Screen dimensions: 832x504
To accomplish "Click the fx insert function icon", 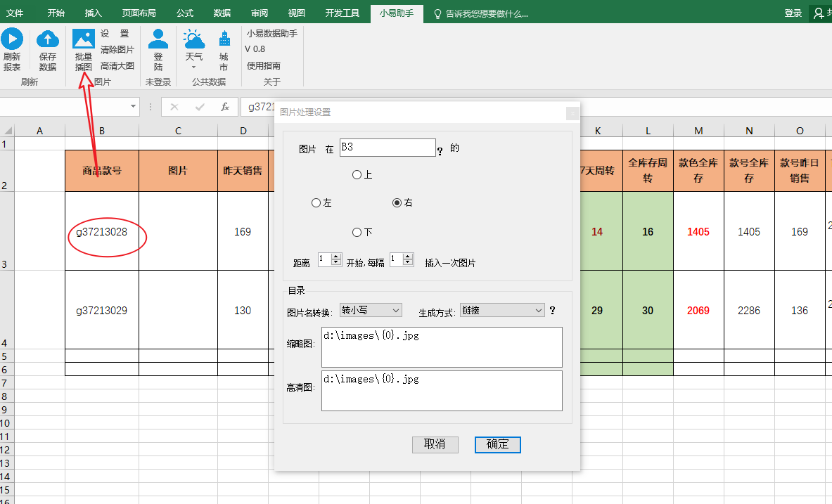I will click(225, 107).
